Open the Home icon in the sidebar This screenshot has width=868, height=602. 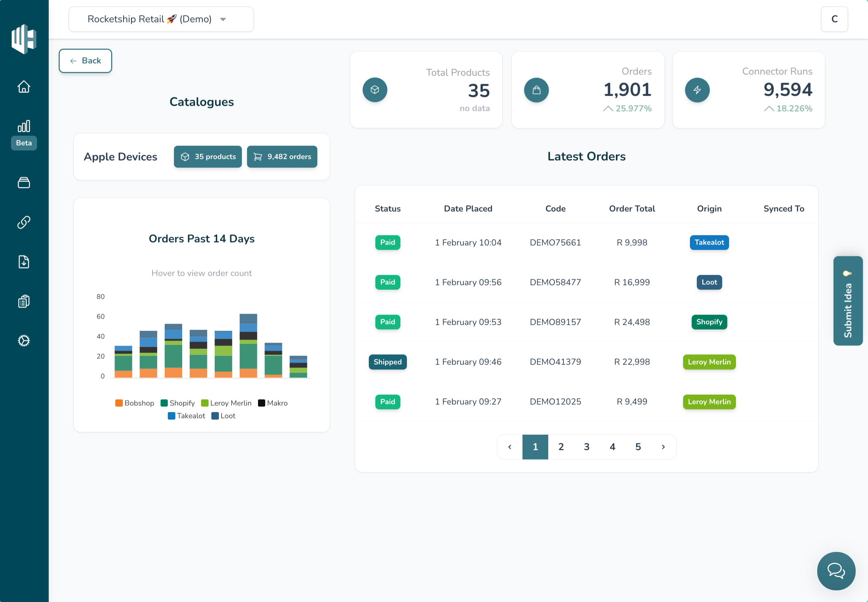(24, 86)
